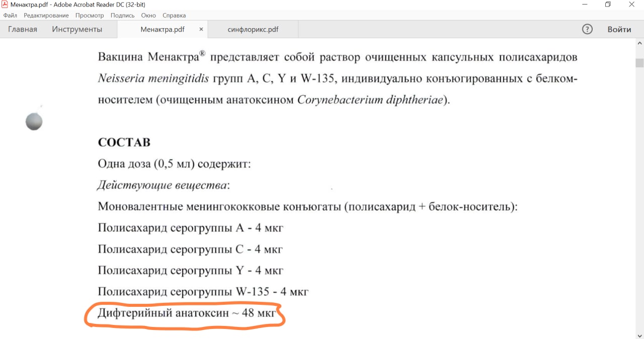Click the italic text "Действующие вещества"
The image size is (644, 339).
[x=162, y=186]
